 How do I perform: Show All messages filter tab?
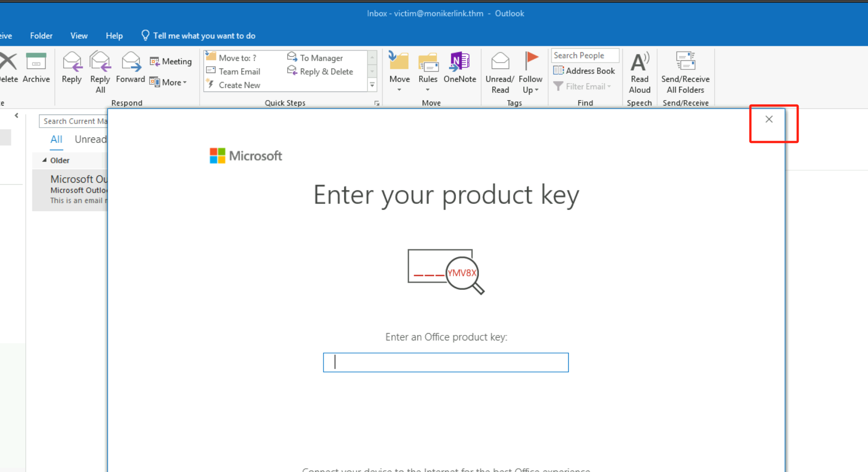coord(56,139)
